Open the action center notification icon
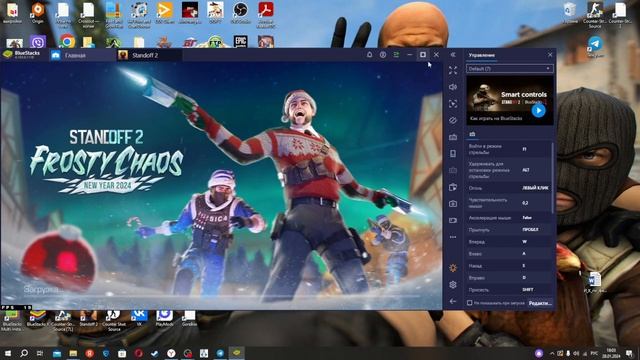Image resolution: width=640 pixels, height=360 pixels. tap(629, 353)
